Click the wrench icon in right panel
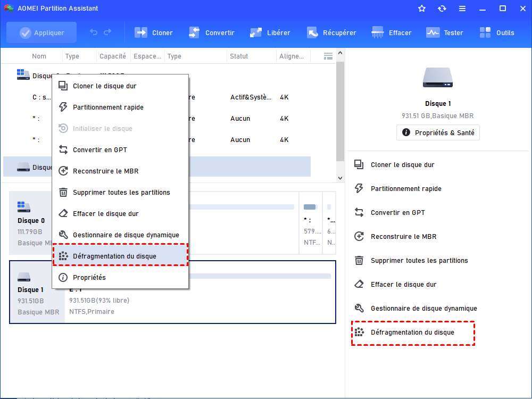Viewport: 532px width, 399px height. tap(359, 308)
